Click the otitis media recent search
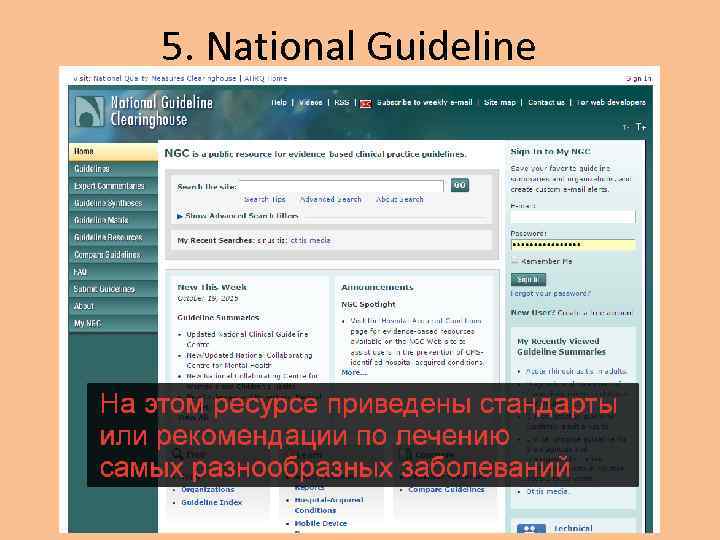 [310, 240]
